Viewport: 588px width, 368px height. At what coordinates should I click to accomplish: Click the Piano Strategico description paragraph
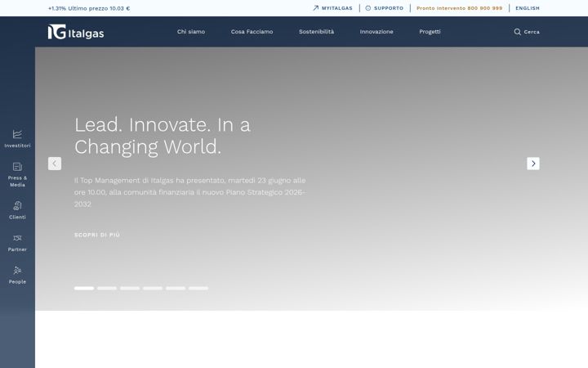[x=190, y=192]
